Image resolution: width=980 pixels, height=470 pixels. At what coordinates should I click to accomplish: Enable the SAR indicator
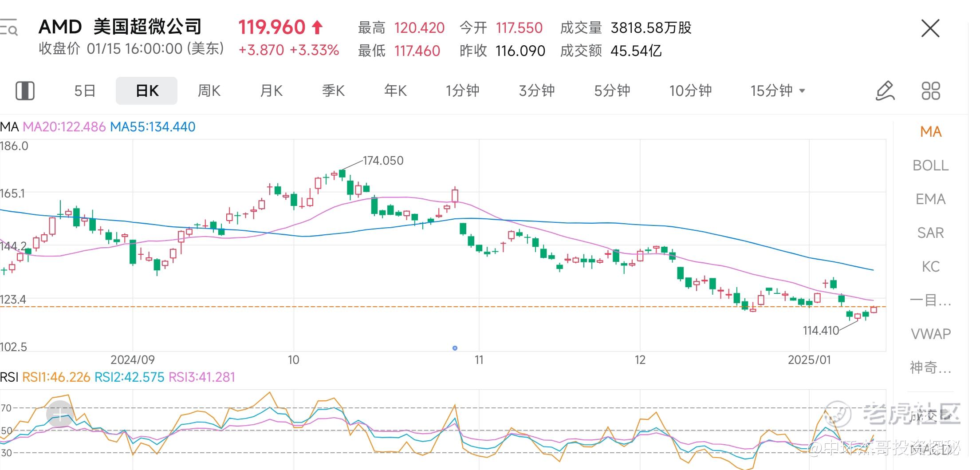(930, 233)
